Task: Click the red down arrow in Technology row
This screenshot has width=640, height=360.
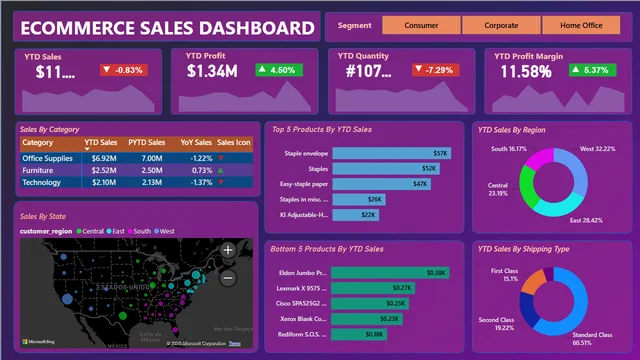Action: tap(221, 182)
